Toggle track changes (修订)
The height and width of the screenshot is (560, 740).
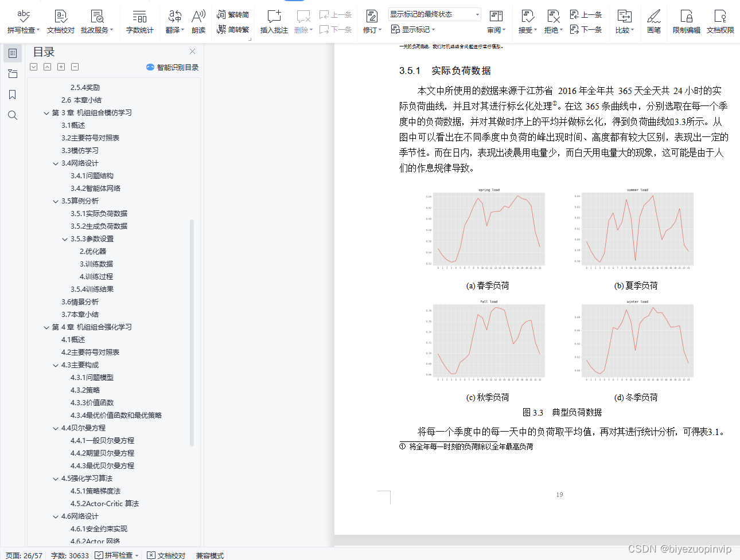tap(372, 22)
